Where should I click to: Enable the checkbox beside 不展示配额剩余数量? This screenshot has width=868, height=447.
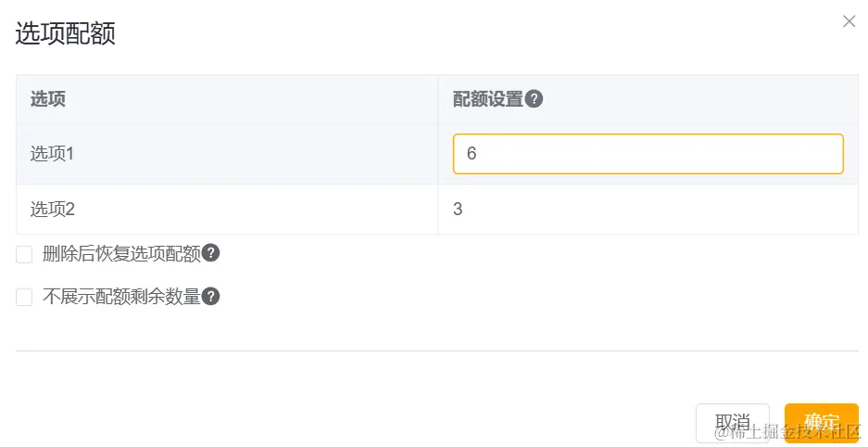point(24,298)
